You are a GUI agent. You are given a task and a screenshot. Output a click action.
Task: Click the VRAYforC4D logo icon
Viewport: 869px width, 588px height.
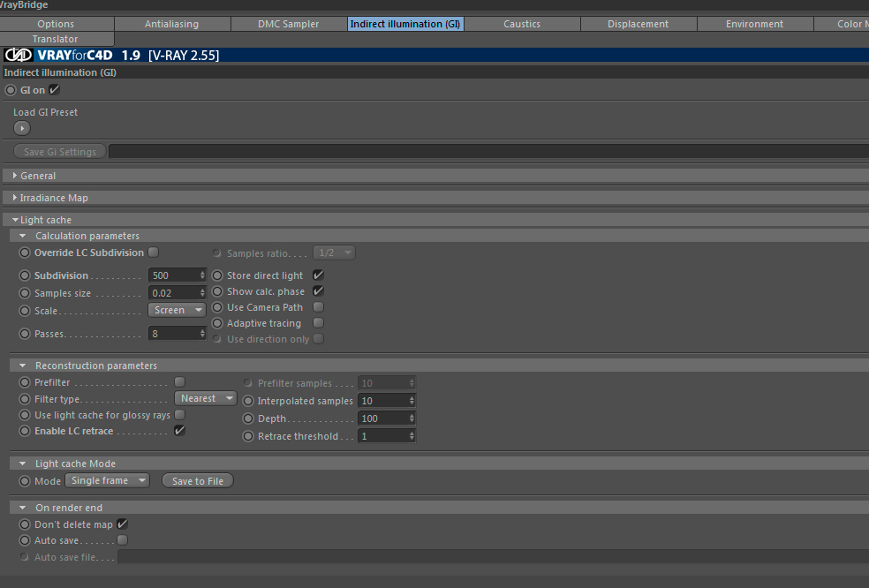(19, 55)
